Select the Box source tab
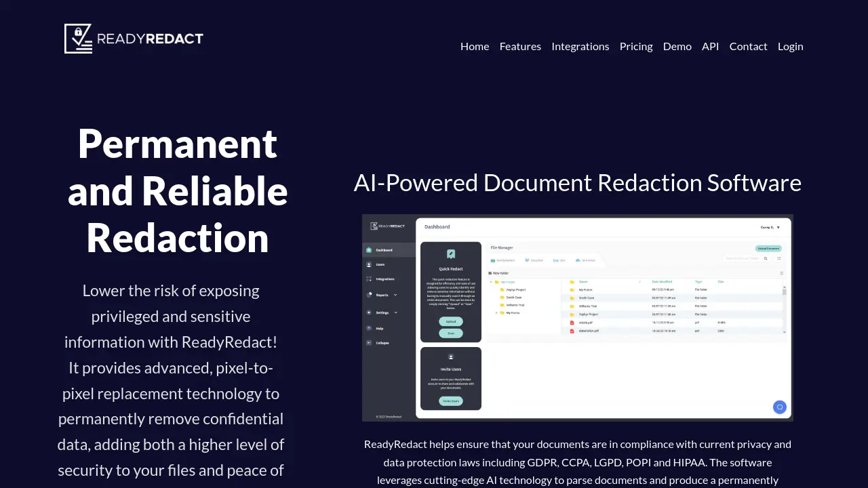868x488 pixels. tap(559, 260)
